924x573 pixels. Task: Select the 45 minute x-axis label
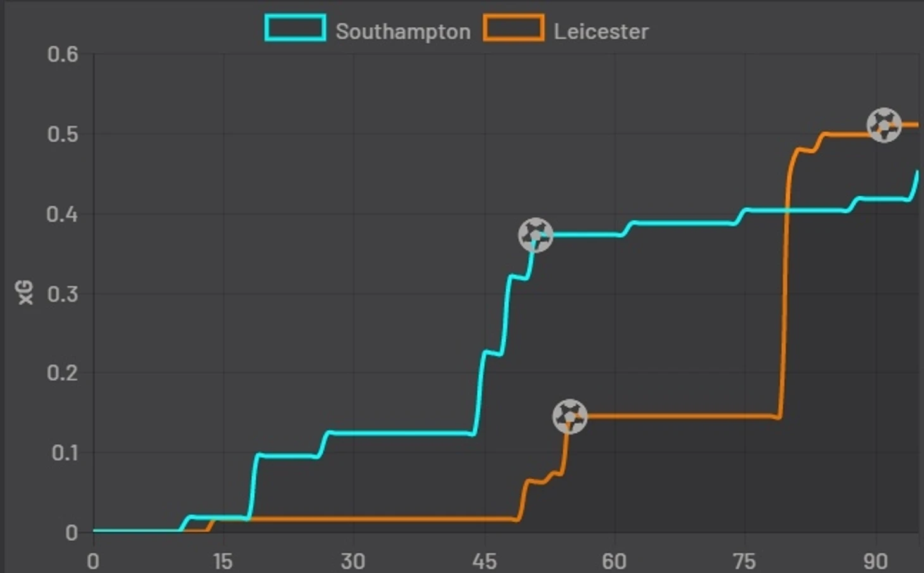tap(484, 561)
